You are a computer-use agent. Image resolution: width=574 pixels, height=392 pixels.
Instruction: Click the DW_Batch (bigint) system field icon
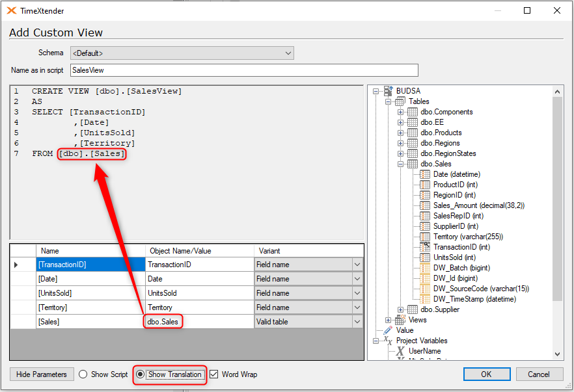pyautogui.click(x=425, y=268)
